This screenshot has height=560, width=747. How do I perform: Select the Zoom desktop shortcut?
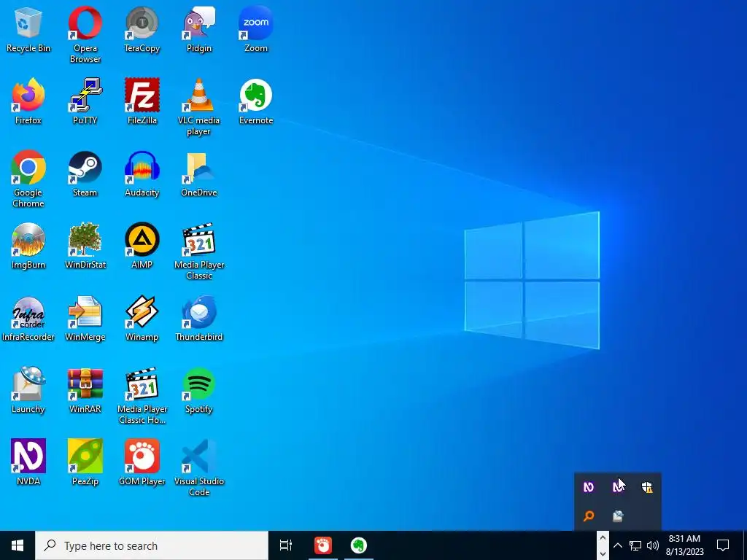coord(256,29)
